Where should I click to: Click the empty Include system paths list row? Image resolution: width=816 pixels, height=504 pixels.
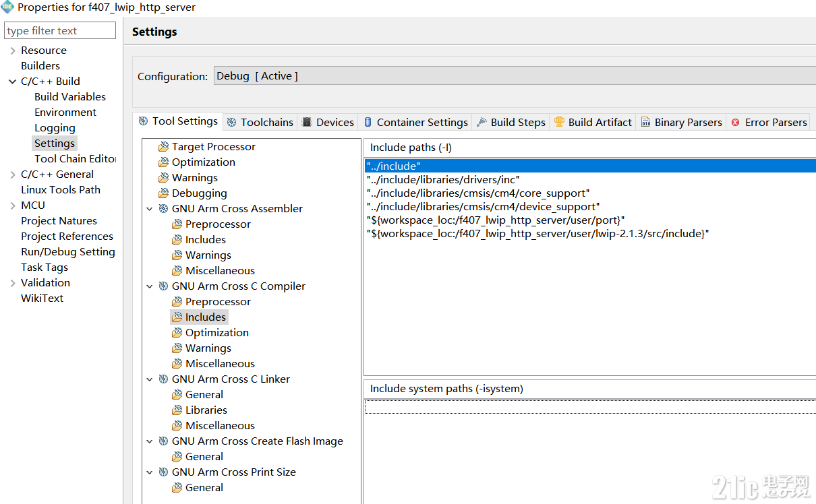(x=590, y=406)
